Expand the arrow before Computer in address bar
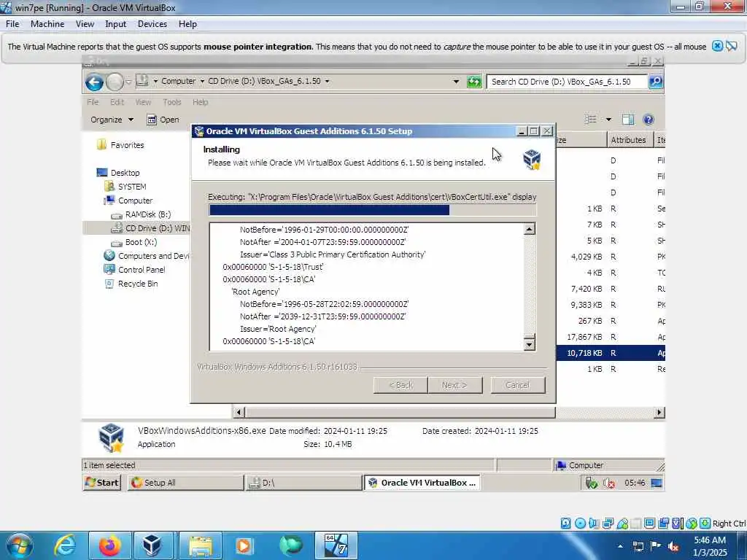 pyautogui.click(x=155, y=81)
